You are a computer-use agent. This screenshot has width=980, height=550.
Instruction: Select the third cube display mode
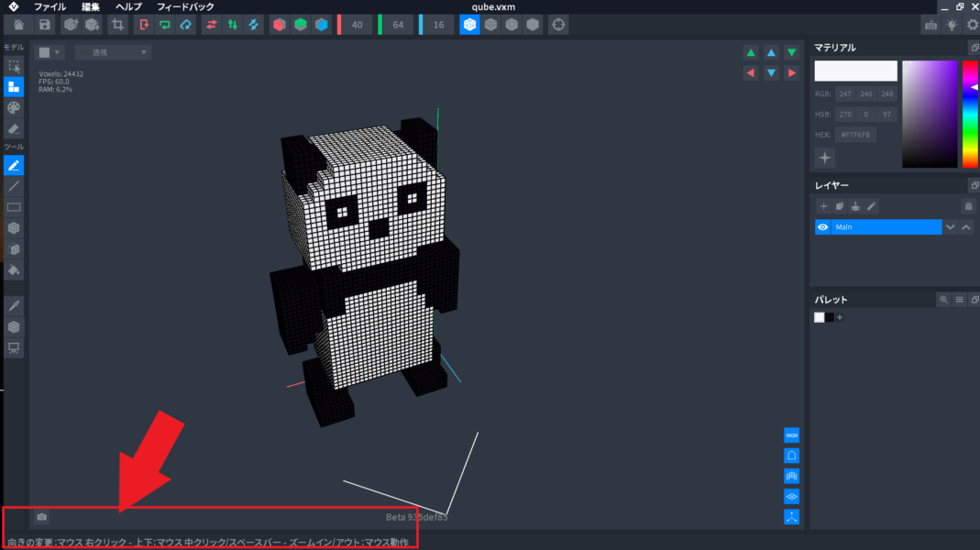[x=512, y=25]
